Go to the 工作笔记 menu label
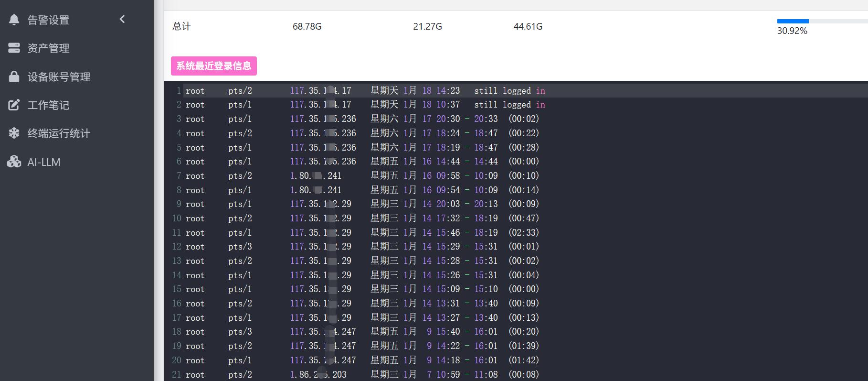This screenshot has width=868, height=381. (x=48, y=105)
